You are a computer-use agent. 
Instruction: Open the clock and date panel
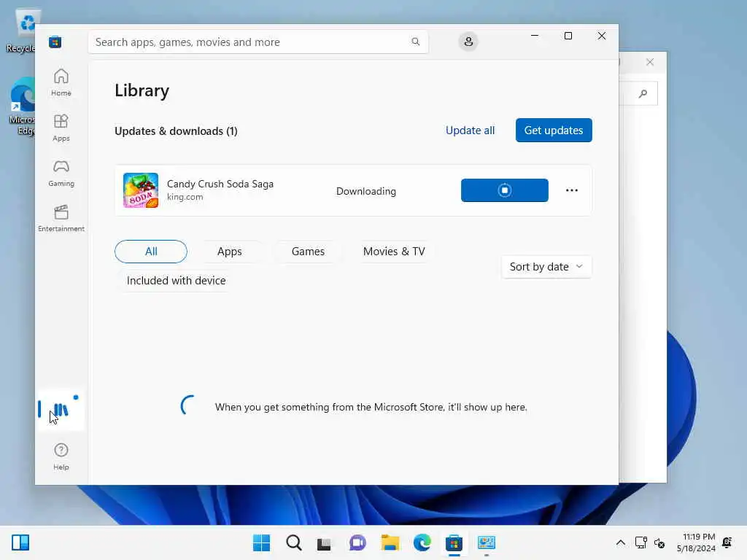[x=695, y=542]
